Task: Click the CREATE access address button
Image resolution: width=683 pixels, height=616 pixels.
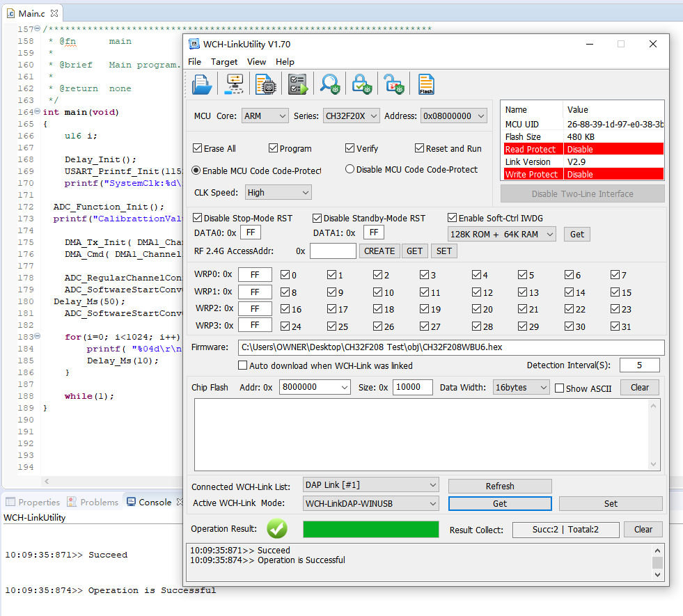Action: pos(379,251)
